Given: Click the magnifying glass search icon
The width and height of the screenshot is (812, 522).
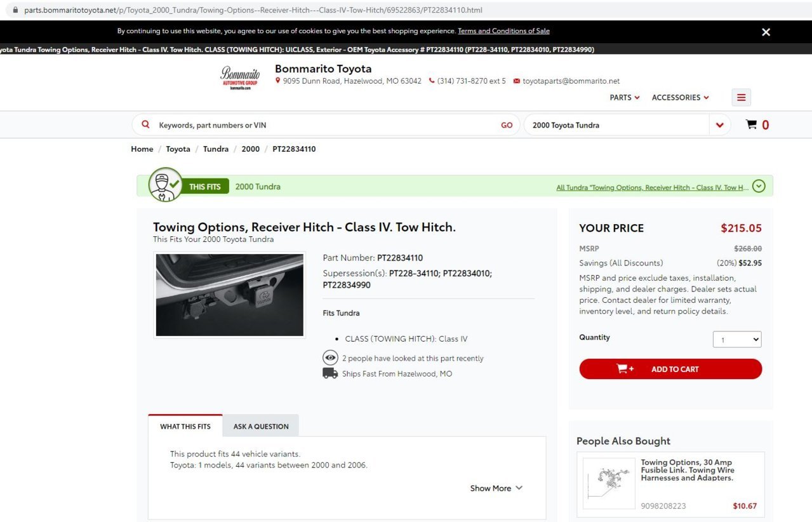Looking at the screenshot, I should (x=146, y=124).
